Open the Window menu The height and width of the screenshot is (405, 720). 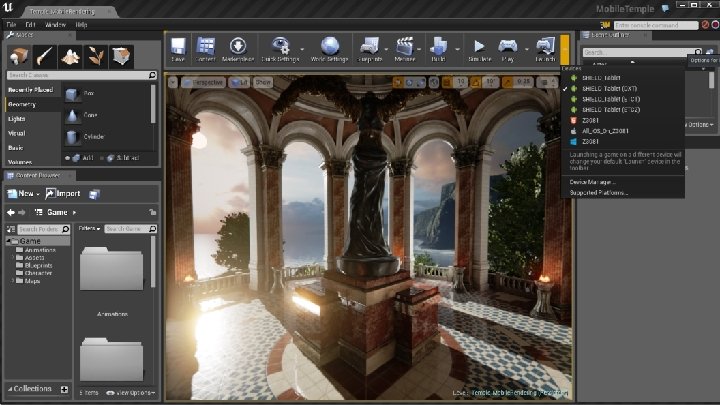(x=55, y=25)
